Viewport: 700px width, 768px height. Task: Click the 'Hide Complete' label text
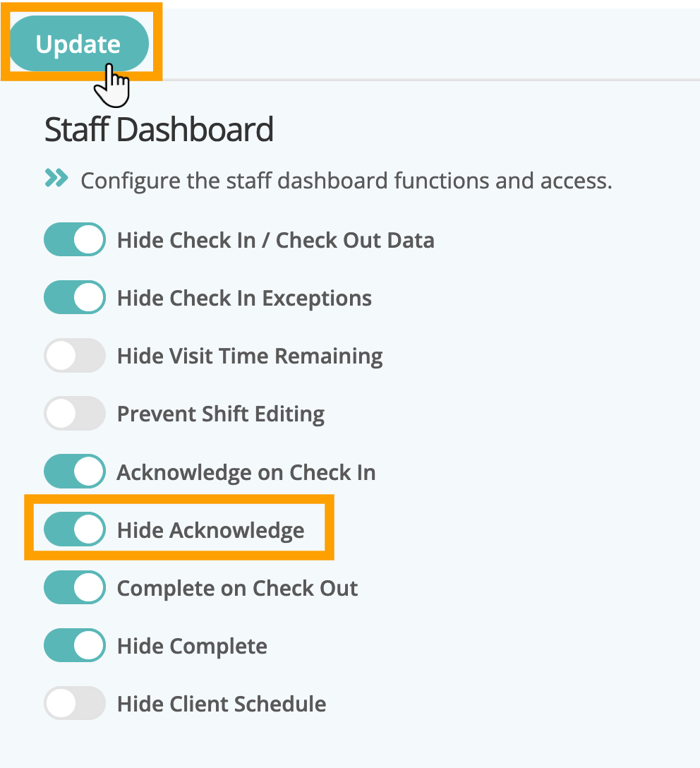click(x=192, y=646)
